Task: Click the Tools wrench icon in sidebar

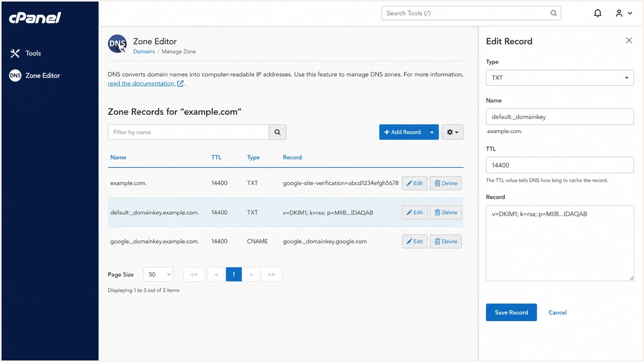Action: [15, 53]
